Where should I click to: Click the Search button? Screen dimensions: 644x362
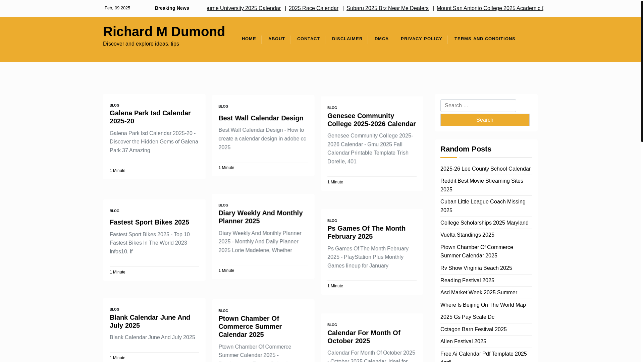point(485,120)
